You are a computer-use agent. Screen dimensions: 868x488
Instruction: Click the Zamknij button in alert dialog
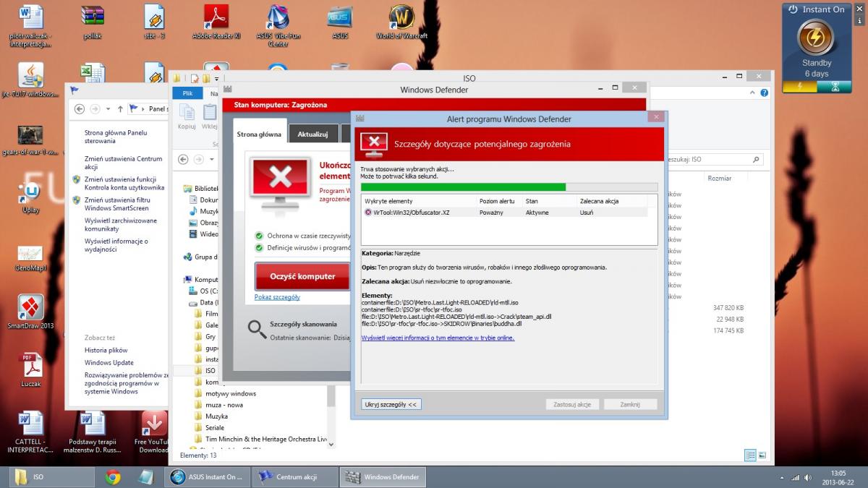click(x=630, y=405)
